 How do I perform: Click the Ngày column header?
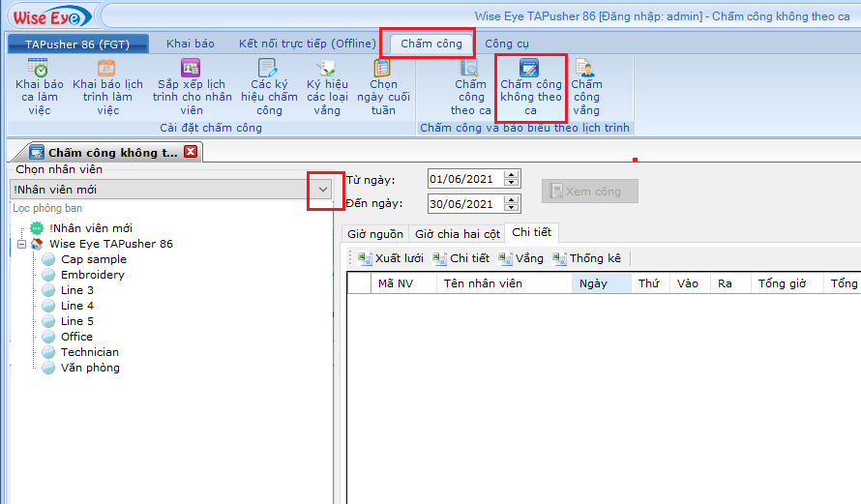593,283
